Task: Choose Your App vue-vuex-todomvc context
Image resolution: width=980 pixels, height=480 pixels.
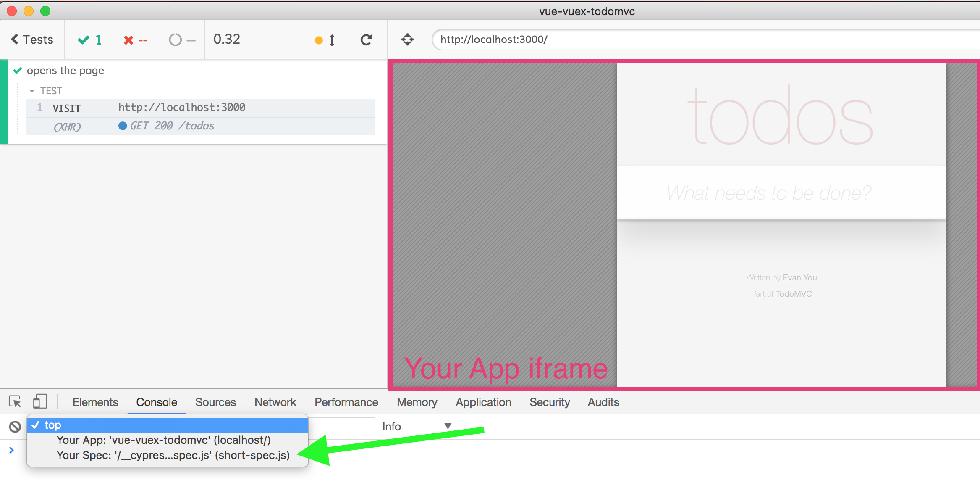Action: [x=164, y=440]
